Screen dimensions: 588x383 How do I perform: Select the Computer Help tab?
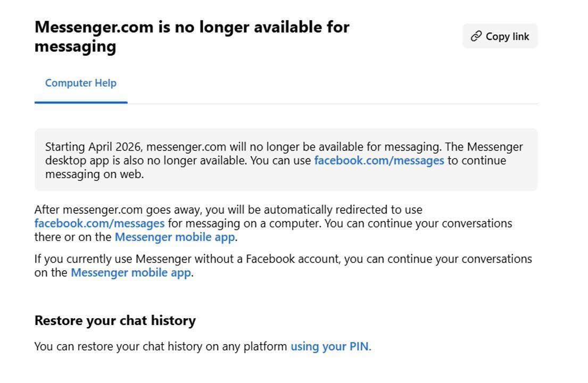[81, 83]
